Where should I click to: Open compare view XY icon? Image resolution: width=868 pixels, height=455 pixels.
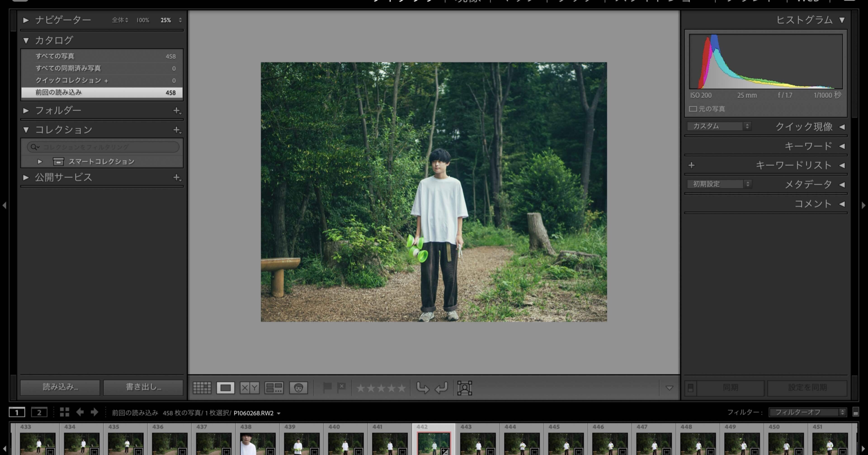point(249,388)
